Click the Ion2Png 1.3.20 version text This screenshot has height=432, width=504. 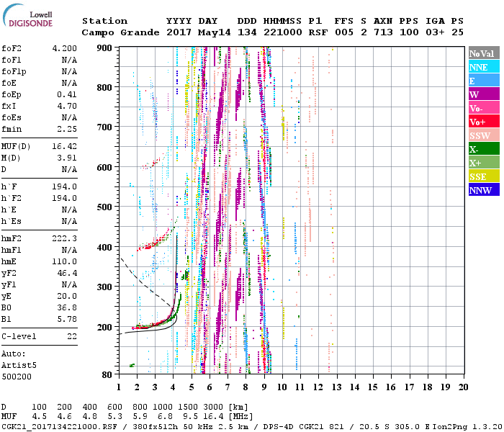(467, 426)
